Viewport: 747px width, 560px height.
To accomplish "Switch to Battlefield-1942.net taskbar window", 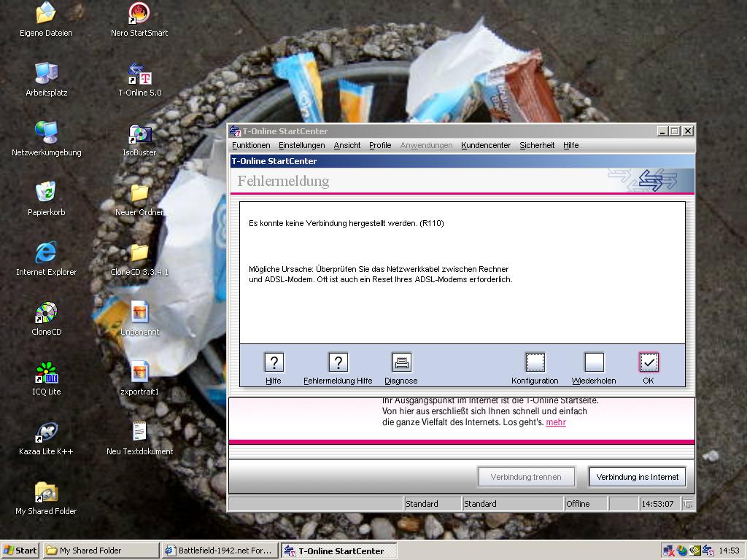I will tap(220, 551).
